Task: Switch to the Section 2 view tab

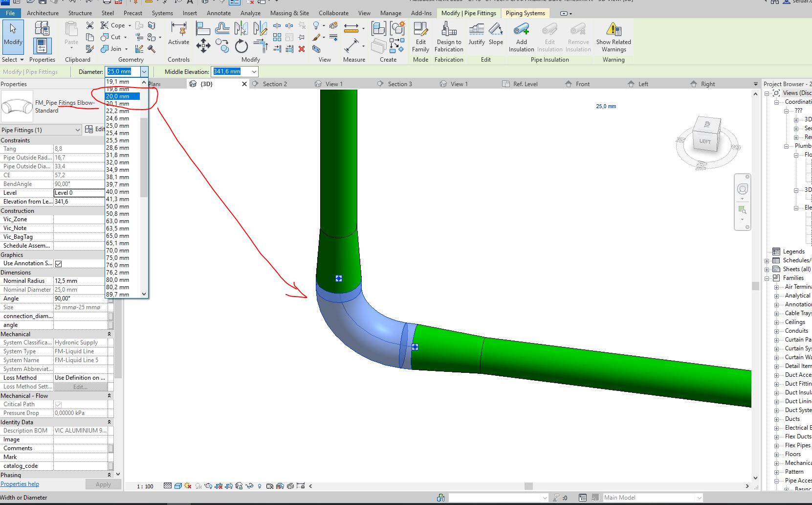Action: click(x=275, y=84)
